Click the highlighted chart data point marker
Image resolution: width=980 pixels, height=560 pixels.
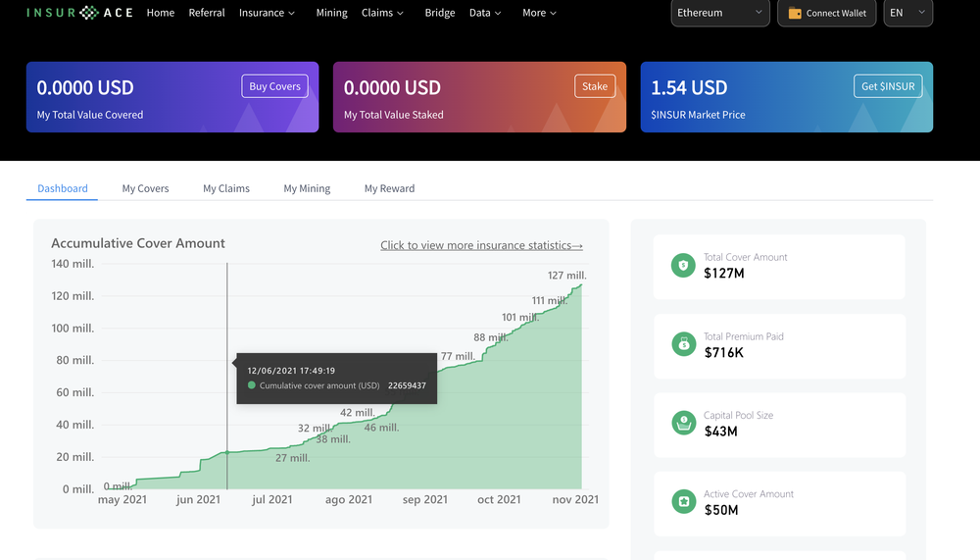[x=227, y=452]
